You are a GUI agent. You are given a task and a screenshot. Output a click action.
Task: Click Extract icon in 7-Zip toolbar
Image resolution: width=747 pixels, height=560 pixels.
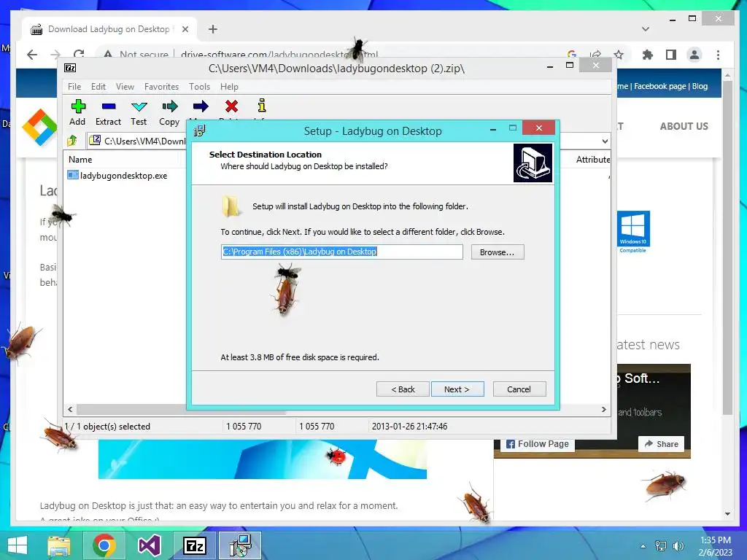click(109, 106)
